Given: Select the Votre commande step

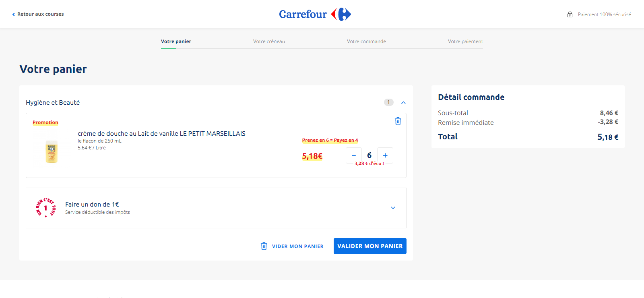Looking at the screenshot, I should 366,41.
